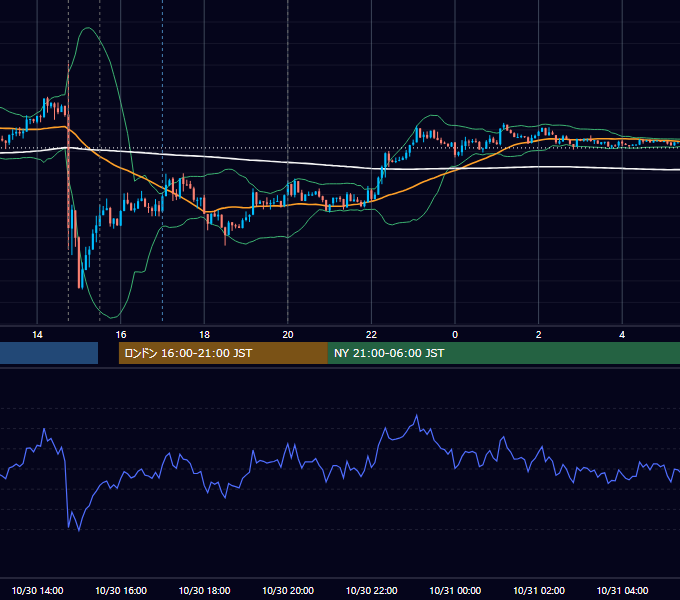Click the 2 hour label on price chart axis
This screenshot has width=680, height=600.
(539, 335)
